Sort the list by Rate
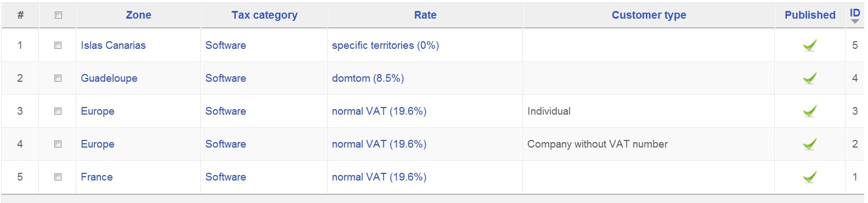 pyautogui.click(x=425, y=15)
